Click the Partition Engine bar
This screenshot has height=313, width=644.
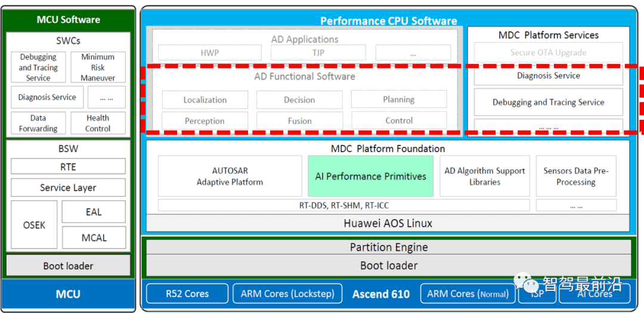[389, 247]
